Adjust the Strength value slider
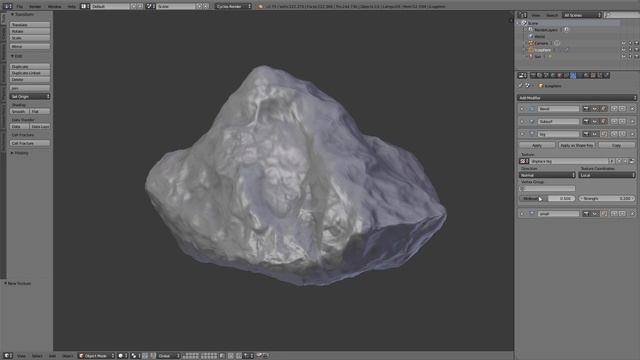640x360 pixels. [607, 198]
